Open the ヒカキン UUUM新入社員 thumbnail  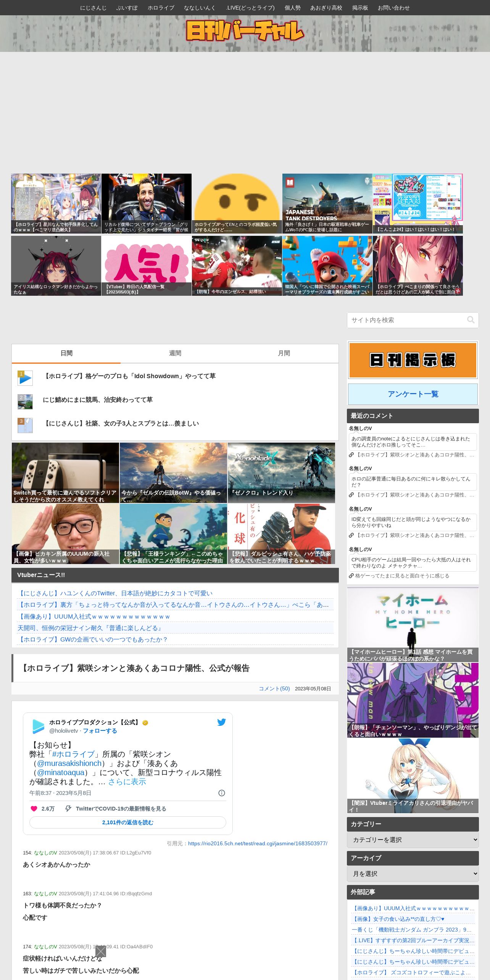(x=65, y=534)
